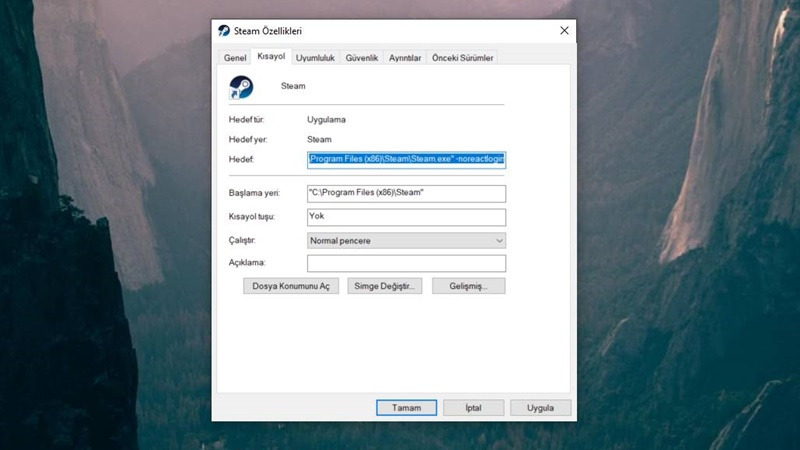The width and height of the screenshot is (800, 450).
Task: Select the Kısayol tab
Action: click(x=272, y=58)
